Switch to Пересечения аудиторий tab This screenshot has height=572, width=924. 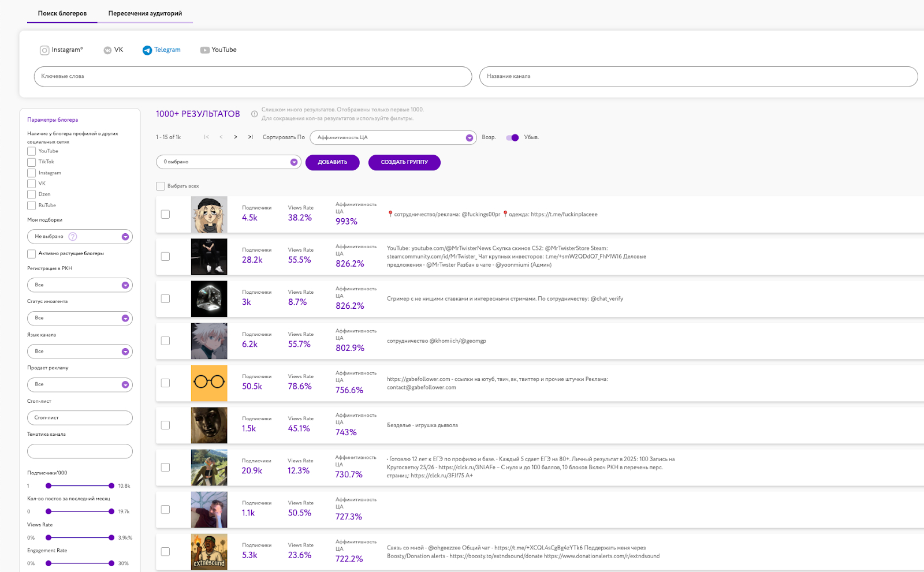[x=145, y=13]
